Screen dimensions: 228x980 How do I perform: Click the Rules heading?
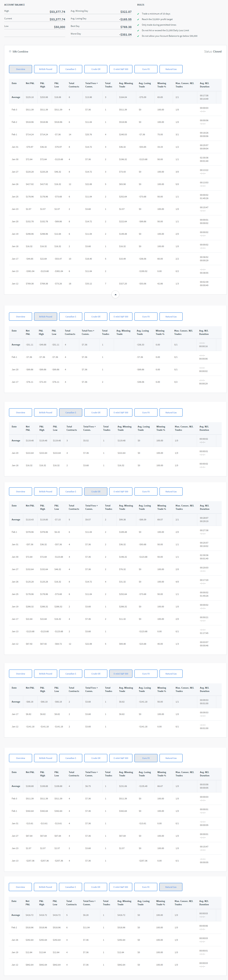click(141, 5)
